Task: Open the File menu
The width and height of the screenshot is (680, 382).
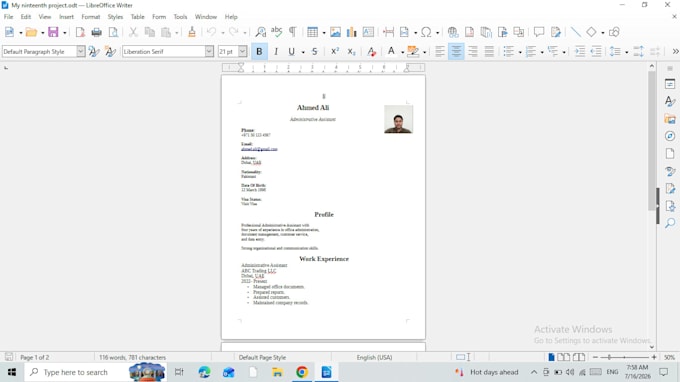Action: pyautogui.click(x=8, y=16)
